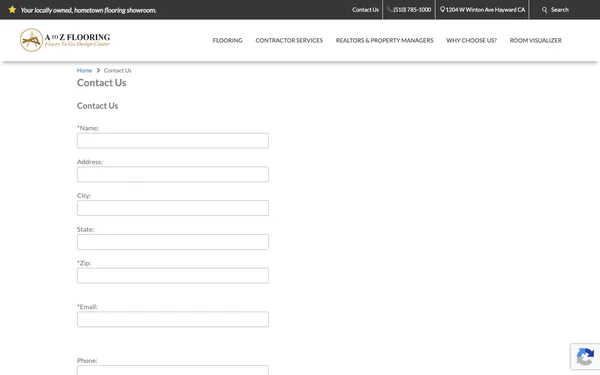Click the 'Your locally owned, hometown flooring showroom' tagline
600x375 pixels.
[88, 10]
